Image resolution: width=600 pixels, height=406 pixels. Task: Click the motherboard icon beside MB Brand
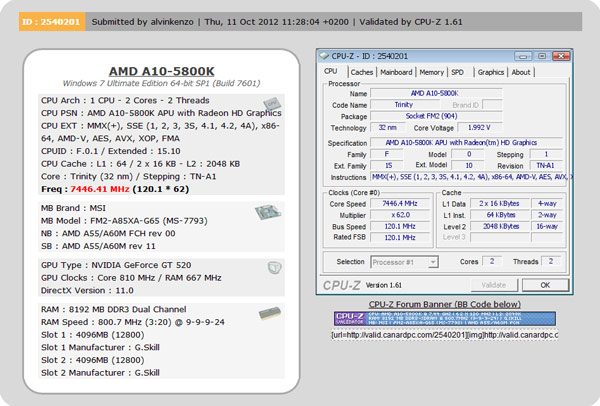coord(268,212)
